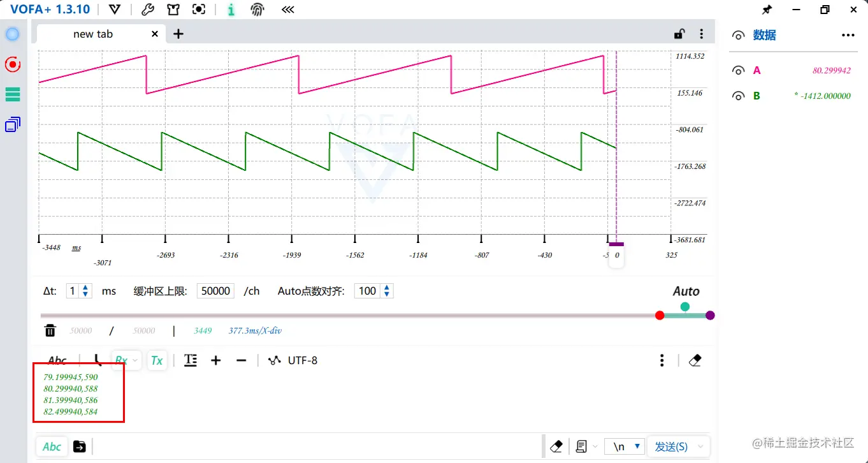This screenshot has width=868, height=463.
Task: Open data panel ellipsis menu
Action: pos(848,35)
